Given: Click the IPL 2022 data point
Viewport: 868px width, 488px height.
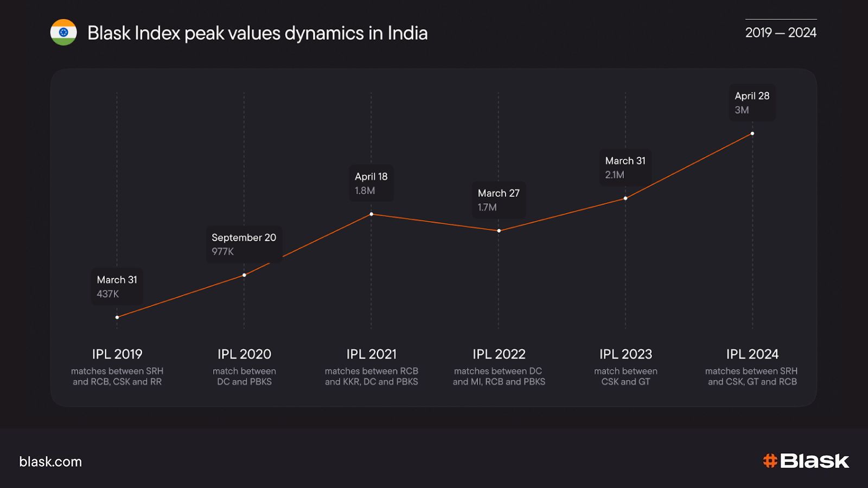Looking at the screenshot, I should click(x=499, y=231).
